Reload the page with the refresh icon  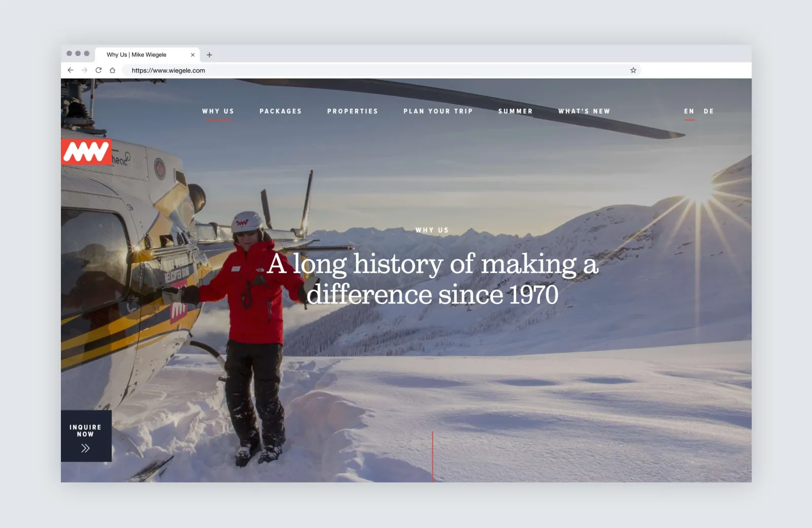click(x=98, y=70)
